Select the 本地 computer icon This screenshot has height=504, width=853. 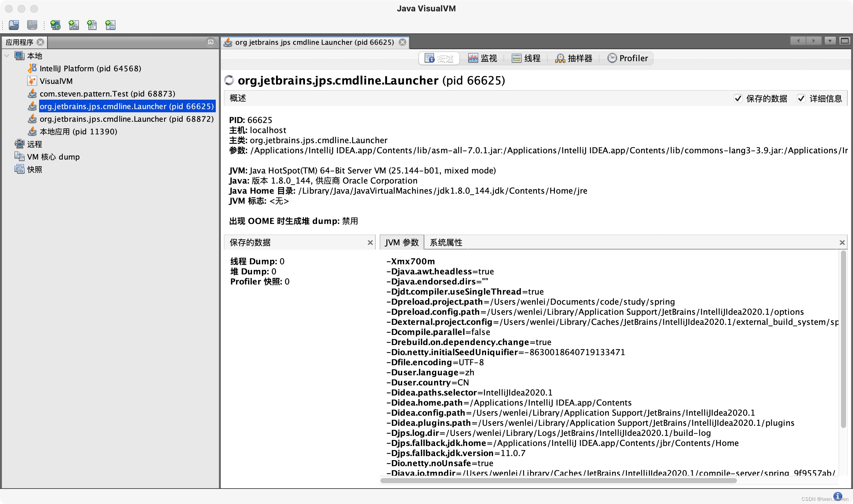(19, 56)
